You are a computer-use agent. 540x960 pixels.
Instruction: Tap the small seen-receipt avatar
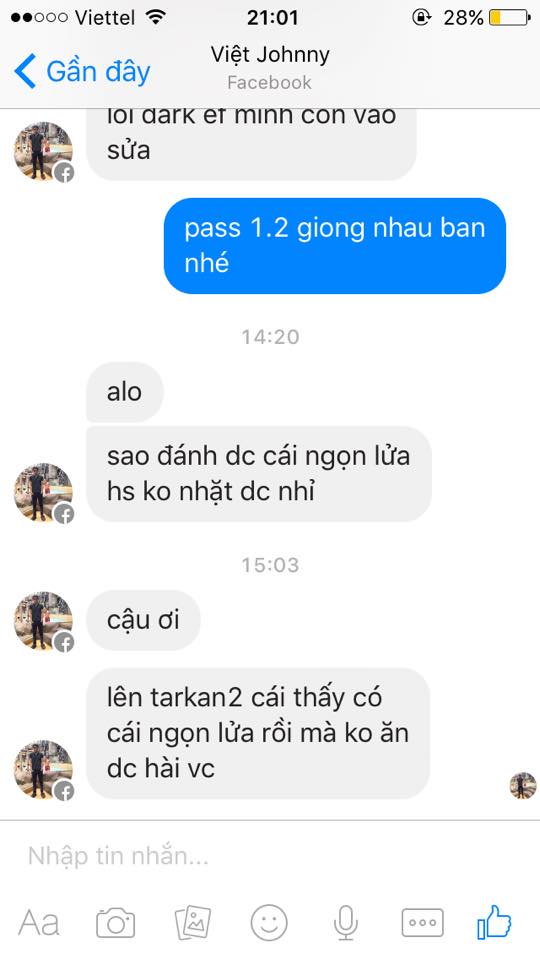pyautogui.click(x=523, y=785)
